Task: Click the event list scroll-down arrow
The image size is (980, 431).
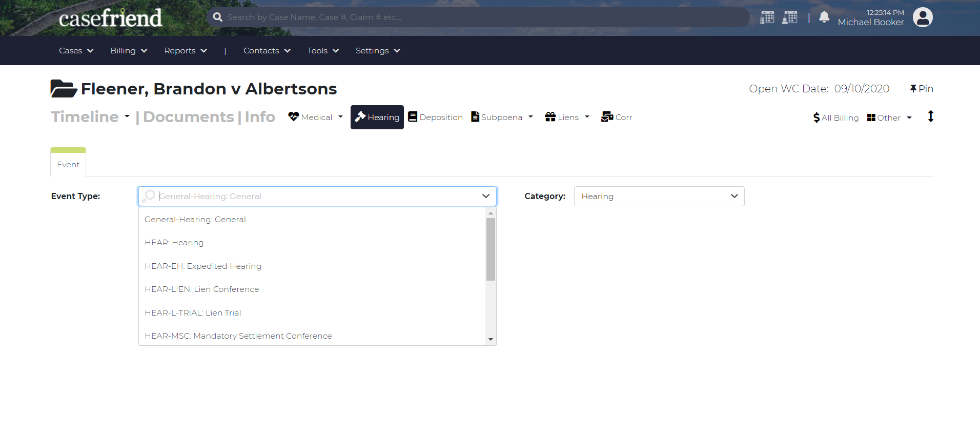Action: [491, 339]
